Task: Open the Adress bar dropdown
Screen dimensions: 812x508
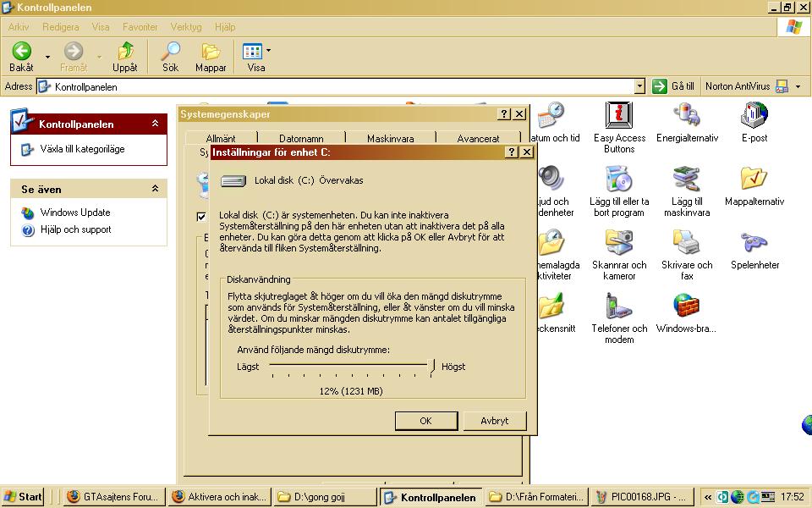Action: (x=639, y=86)
